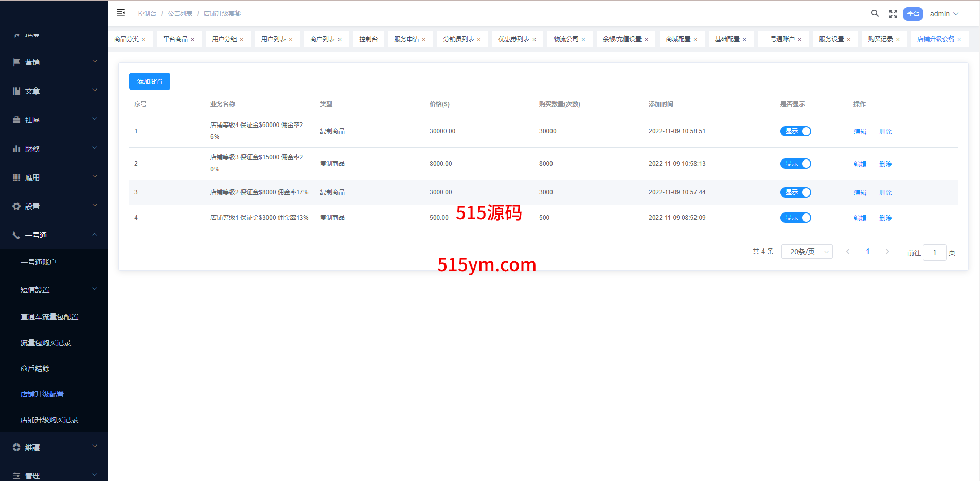Open the 20条/页 page size dropdown
Image resolution: width=980 pixels, height=481 pixels.
point(807,252)
